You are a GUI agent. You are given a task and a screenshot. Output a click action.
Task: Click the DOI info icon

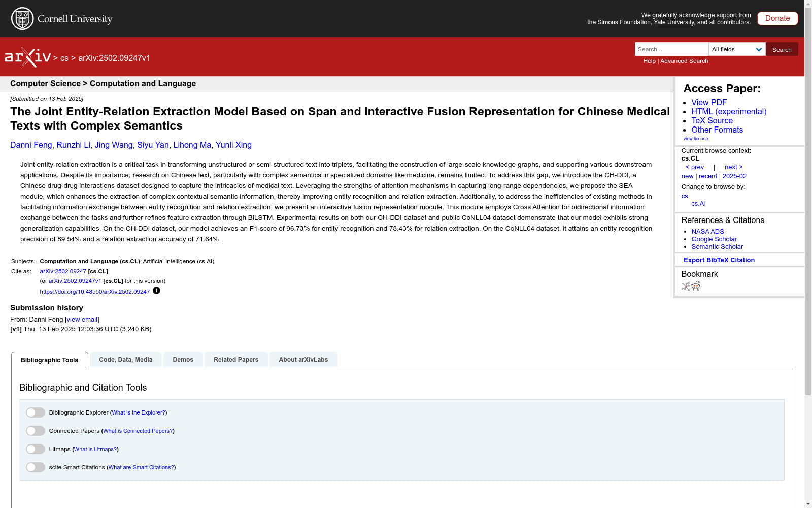click(156, 291)
